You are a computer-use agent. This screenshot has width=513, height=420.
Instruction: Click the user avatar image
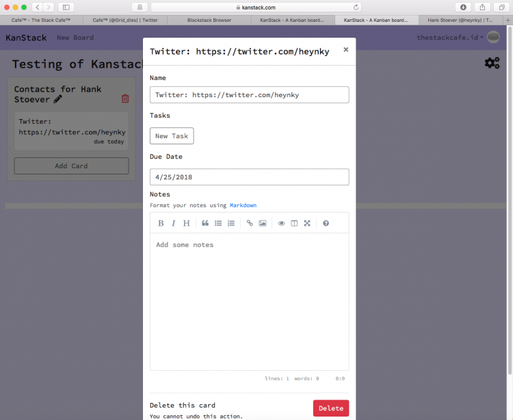(493, 37)
